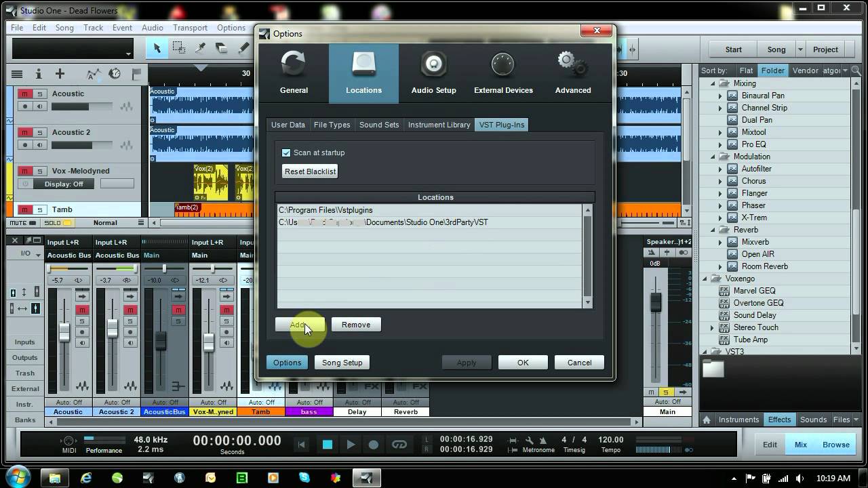Toggle Scan at startup checkbox
The height and width of the screenshot is (488, 868).
pyautogui.click(x=286, y=152)
